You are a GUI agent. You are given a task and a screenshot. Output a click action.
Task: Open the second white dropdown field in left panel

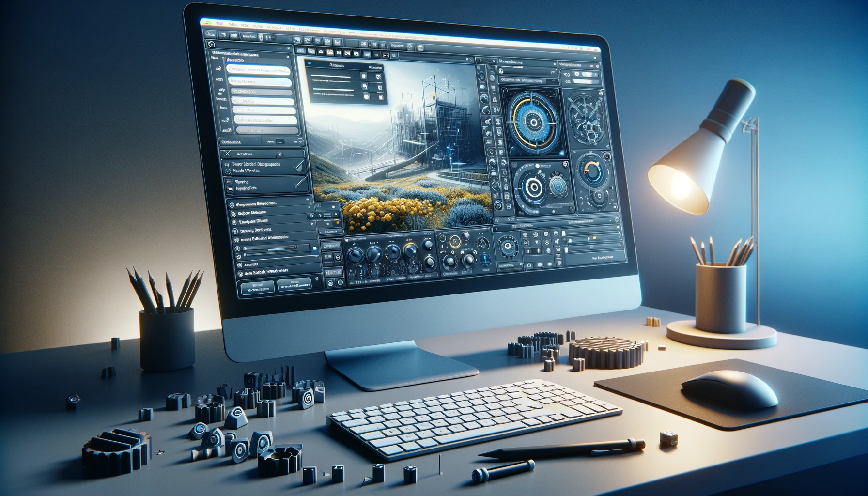[x=261, y=81]
